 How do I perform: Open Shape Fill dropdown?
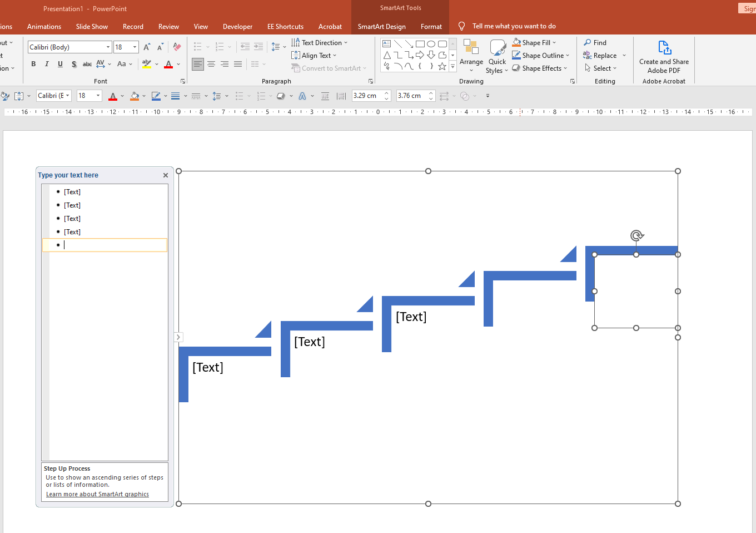(x=554, y=43)
